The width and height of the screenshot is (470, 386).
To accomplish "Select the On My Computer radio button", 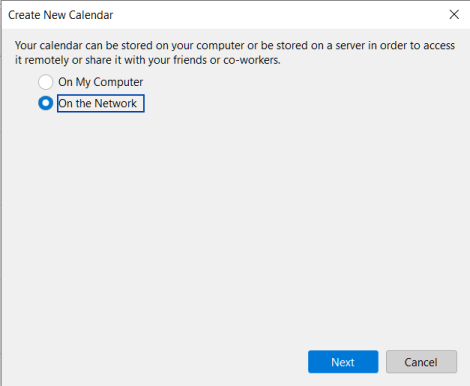I will click(46, 82).
